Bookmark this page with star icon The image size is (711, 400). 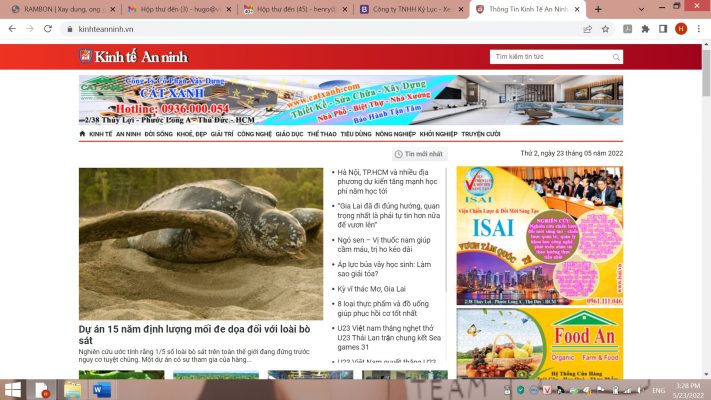pos(606,29)
